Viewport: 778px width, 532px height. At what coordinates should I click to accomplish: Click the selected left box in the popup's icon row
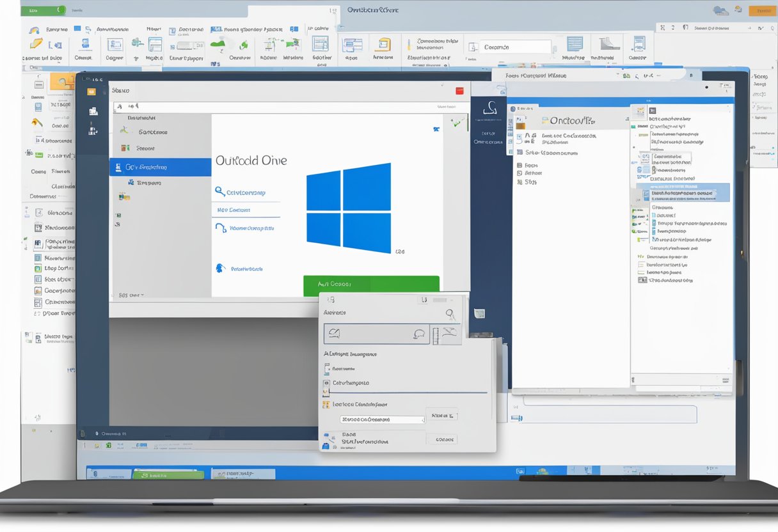367,334
